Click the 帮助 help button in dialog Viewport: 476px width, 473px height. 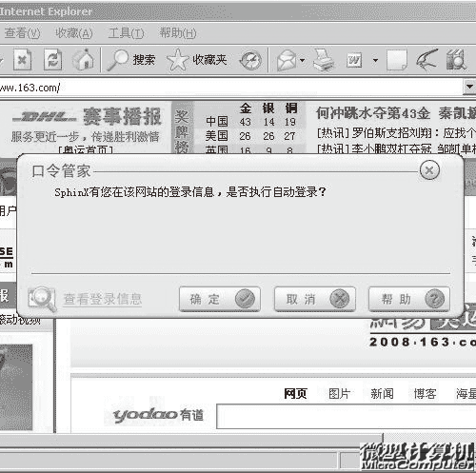(409, 299)
